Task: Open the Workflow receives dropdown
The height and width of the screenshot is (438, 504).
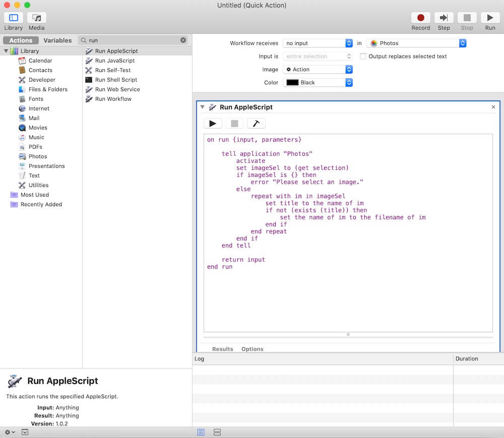Action: tap(318, 43)
